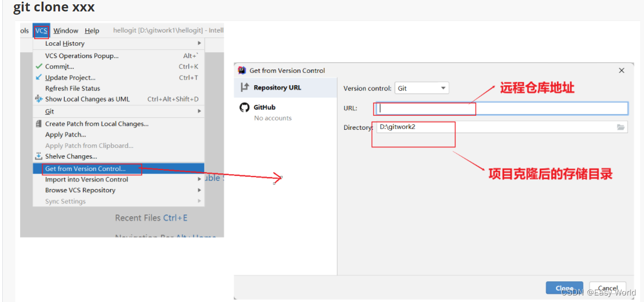644x302 pixels.
Task: Choose VCS Operations Popup entry
Action: (118, 55)
